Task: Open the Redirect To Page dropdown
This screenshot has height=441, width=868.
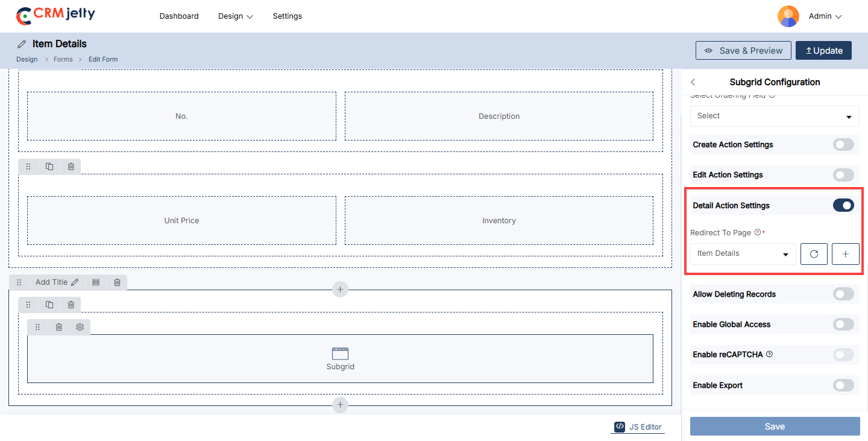Action: click(x=743, y=254)
